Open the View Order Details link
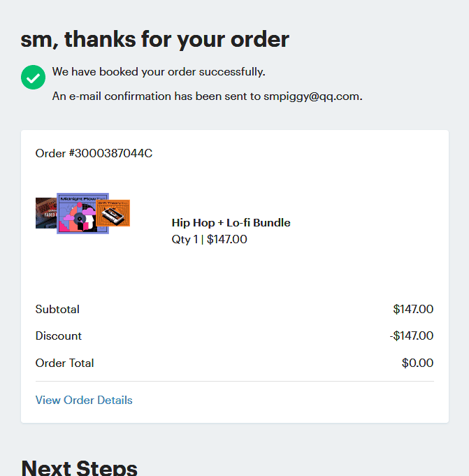469x476 pixels. tap(84, 401)
